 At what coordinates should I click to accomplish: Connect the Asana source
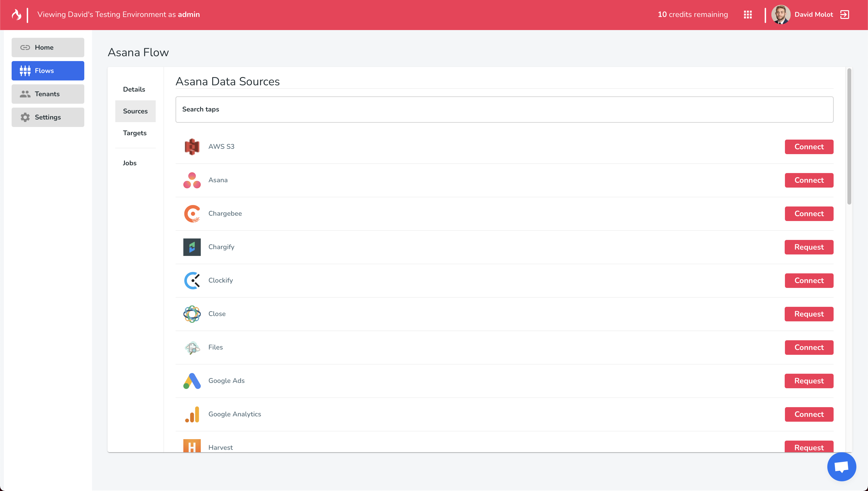pos(809,180)
